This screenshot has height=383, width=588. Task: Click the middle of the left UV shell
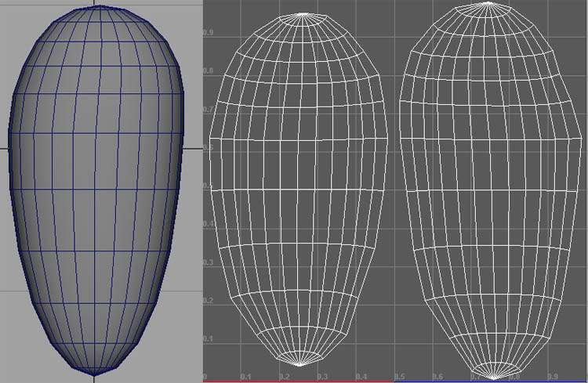(x=299, y=190)
